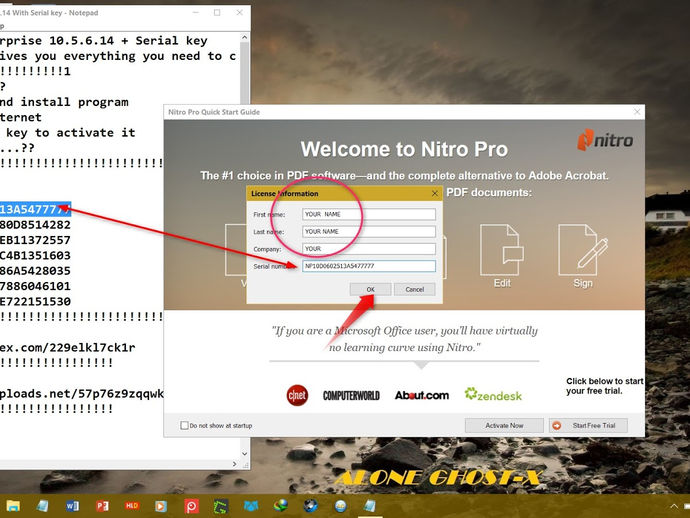Click the Microsoft Office user quote text
The width and height of the screenshot is (690, 518).
pyautogui.click(x=404, y=339)
